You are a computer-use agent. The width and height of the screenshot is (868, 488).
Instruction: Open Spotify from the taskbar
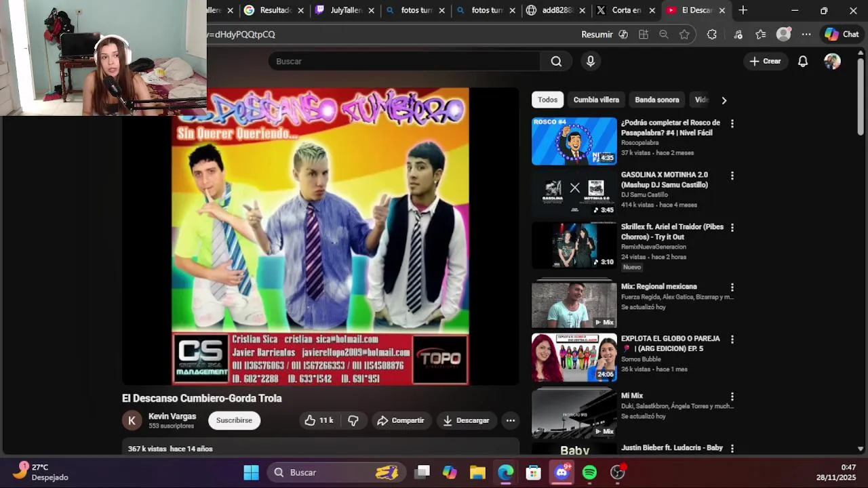point(589,472)
